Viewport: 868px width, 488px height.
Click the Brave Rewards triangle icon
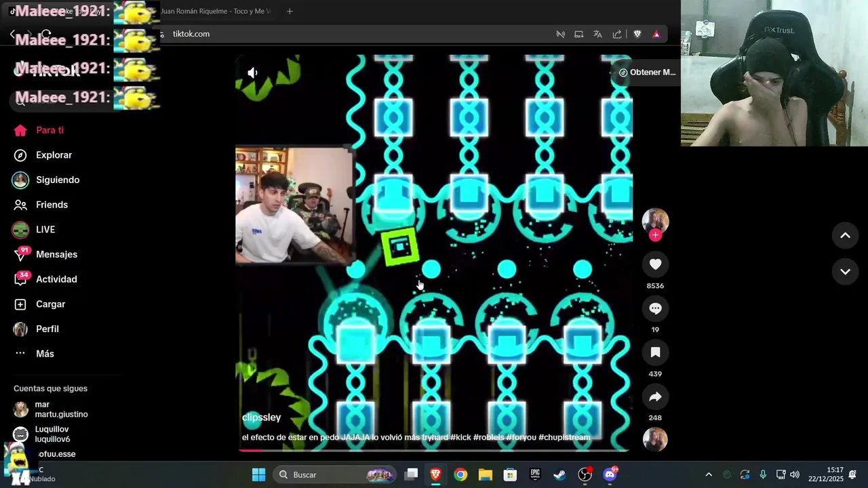(656, 34)
